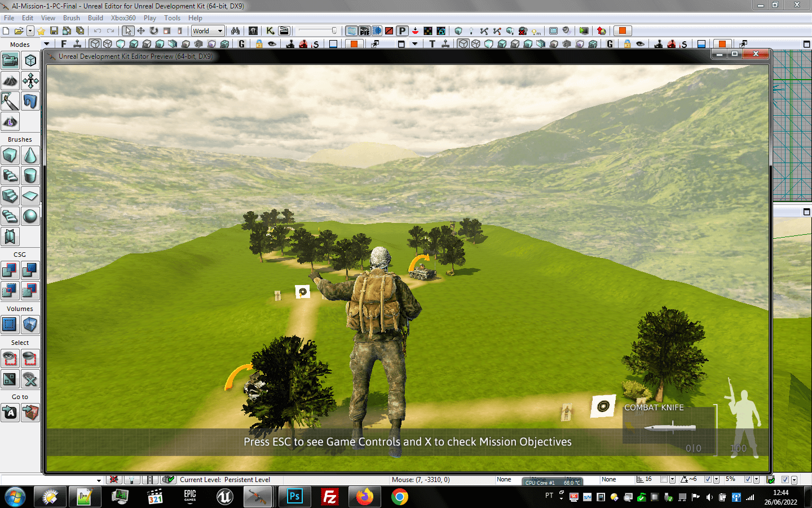Toggle the eye show-flags in right viewport
Screen dimensions: 812x508
click(x=640, y=44)
